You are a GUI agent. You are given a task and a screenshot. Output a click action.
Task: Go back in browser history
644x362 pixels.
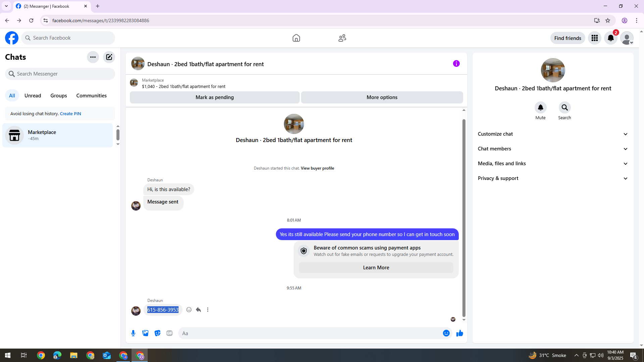tap(7, 20)
